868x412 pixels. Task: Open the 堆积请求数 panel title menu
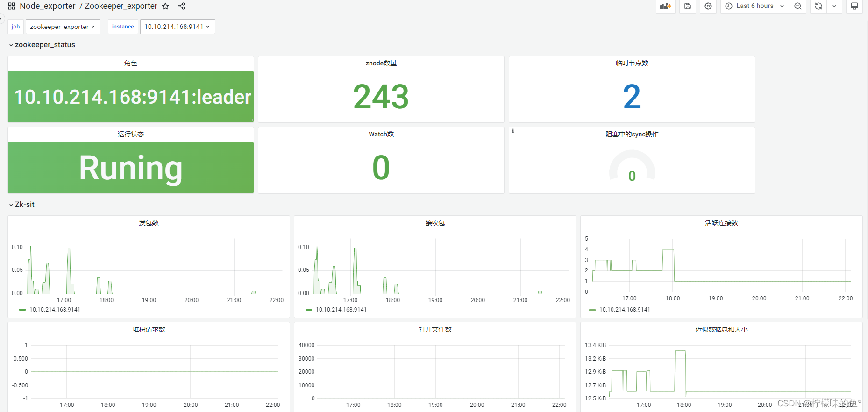[x=149, y=329]
